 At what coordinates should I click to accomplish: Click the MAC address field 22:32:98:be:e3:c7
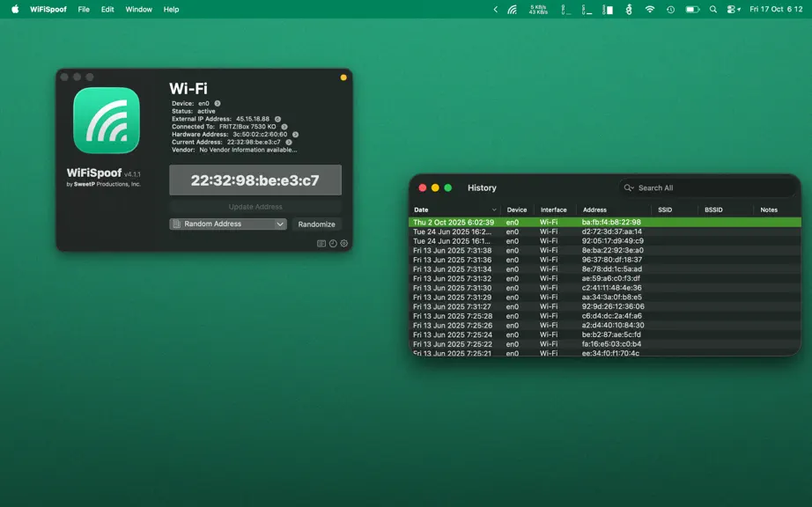click(x=255, y=180)
